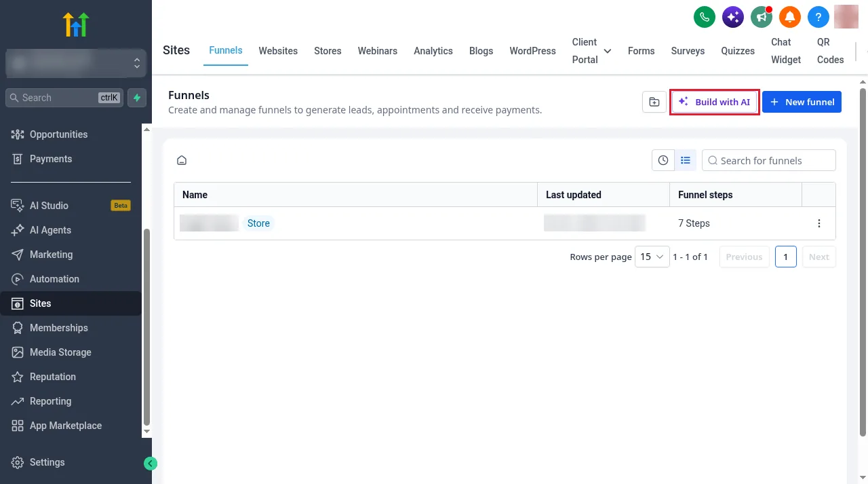
Task: Switch to the WordPress tab
Action: [x=533, y=51]
